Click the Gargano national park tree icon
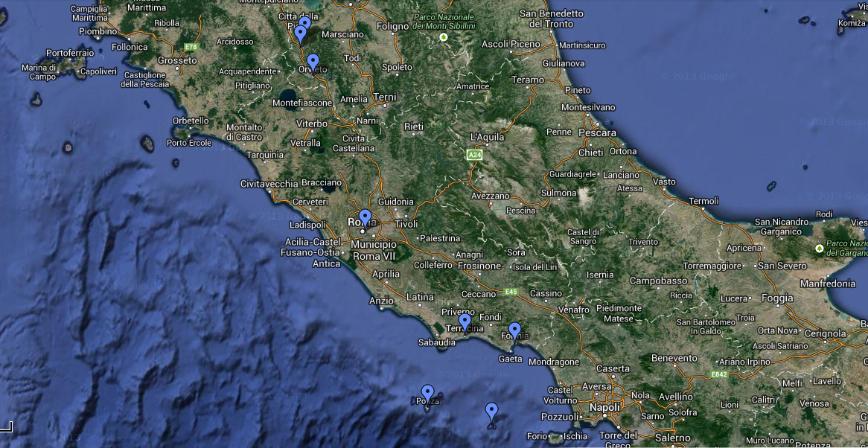Screen dimensions: 868x448 point(820,248)
